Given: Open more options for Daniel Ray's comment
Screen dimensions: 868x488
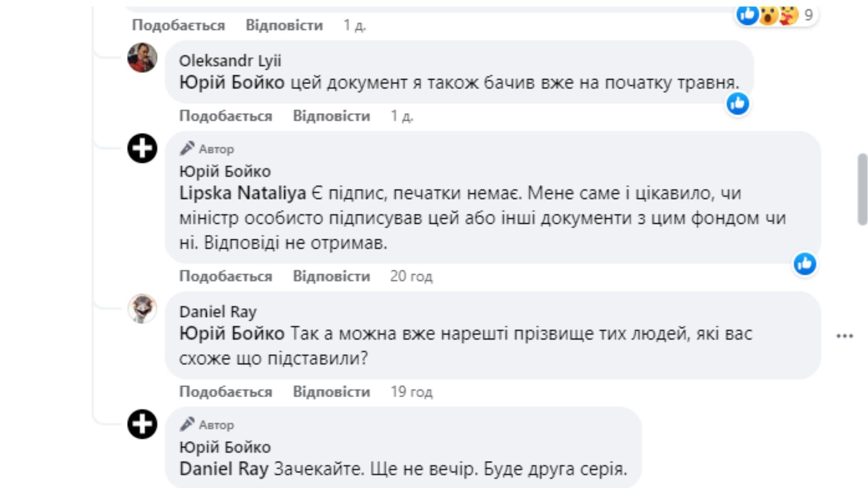Looking at the screenshot, I should pyautogui.click(x=844, y=336).
